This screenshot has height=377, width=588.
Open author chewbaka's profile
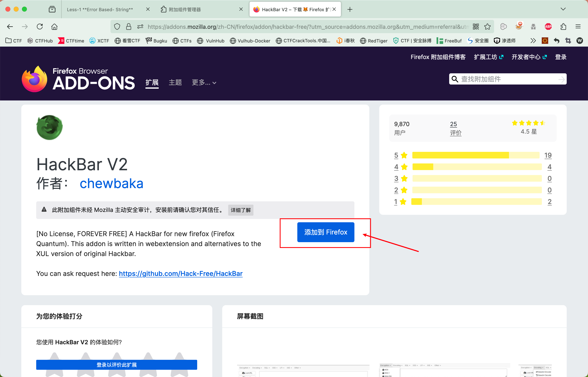112,183
